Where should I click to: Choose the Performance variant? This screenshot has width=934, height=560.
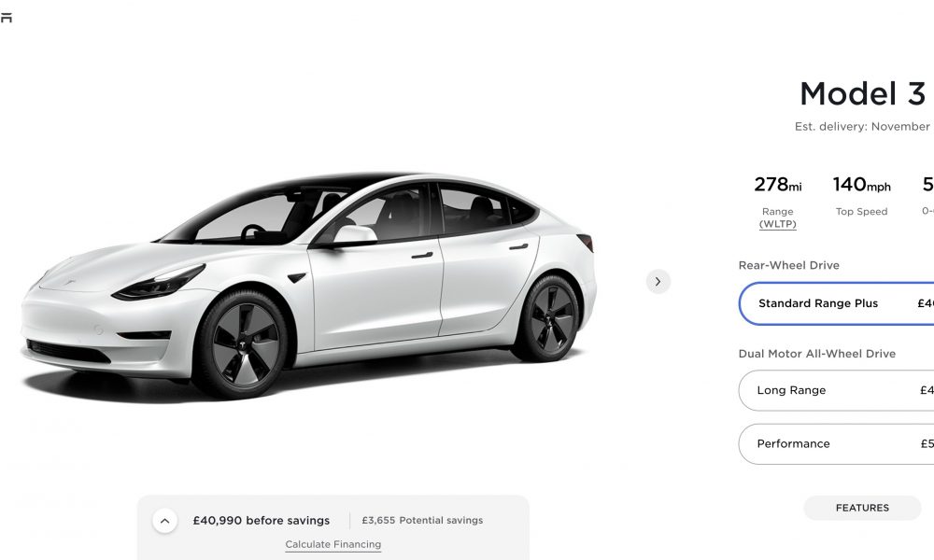pyautogui.click(x=836, y=444)
